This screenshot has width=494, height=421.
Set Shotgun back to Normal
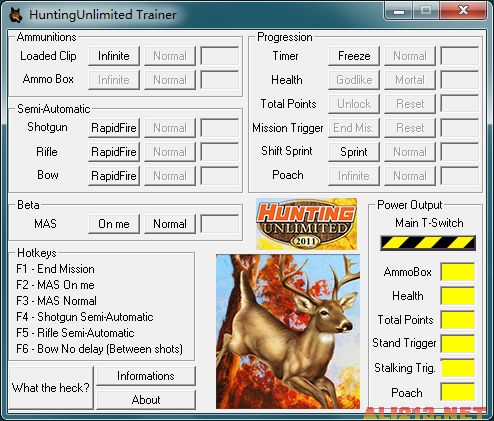170,128
